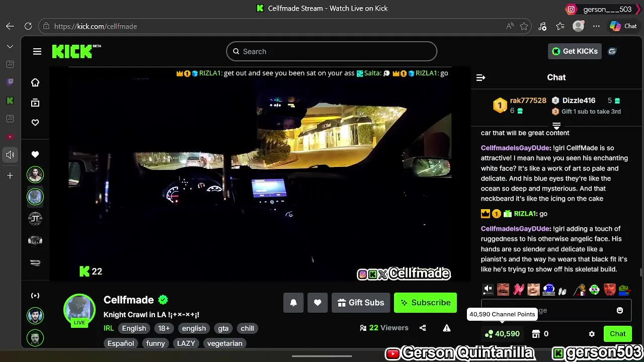The width and height of the screenshot is (644, 362).
Task: Select the Español tag
Action: point(121,343)
